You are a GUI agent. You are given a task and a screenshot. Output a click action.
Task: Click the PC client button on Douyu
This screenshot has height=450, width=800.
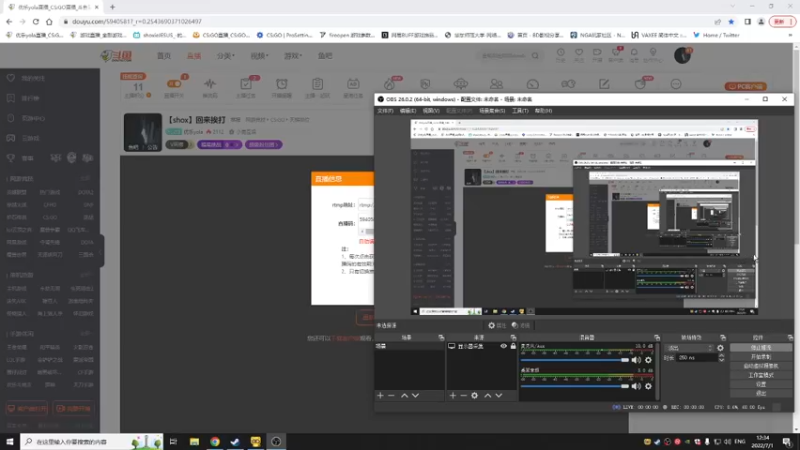click(745, 86)
